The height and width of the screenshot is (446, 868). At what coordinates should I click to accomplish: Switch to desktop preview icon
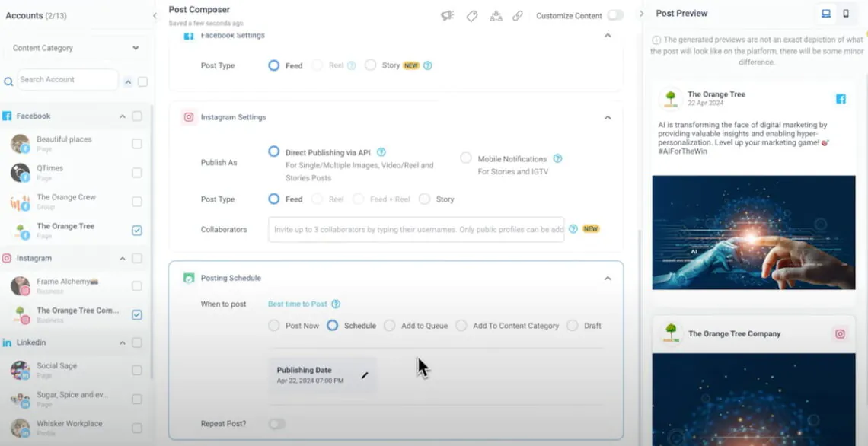coord(826,14)
